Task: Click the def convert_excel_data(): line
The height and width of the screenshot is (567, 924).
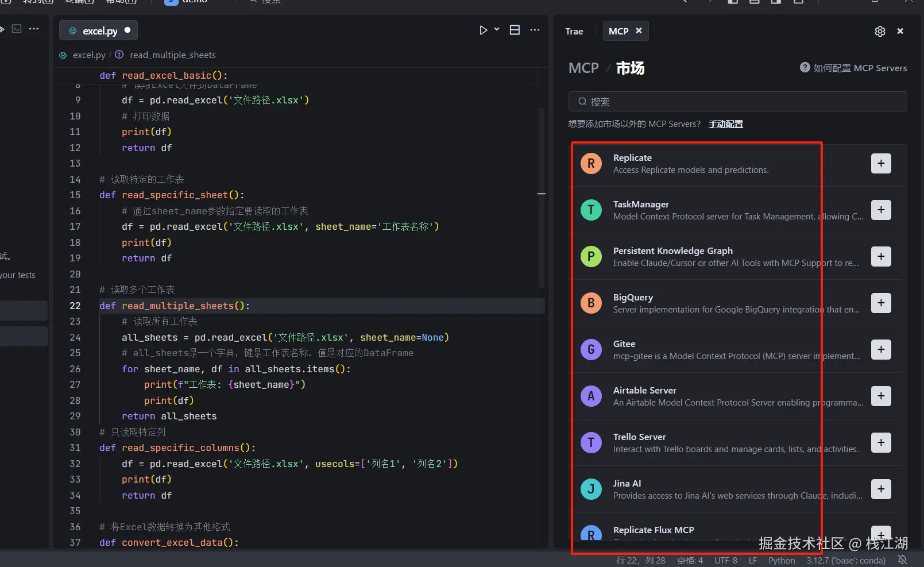Action: pyautogui.click(x=169, y=542)
